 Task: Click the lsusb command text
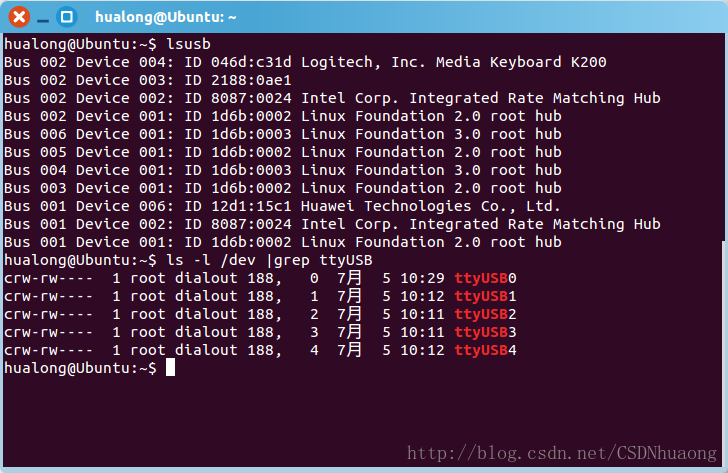188,44
